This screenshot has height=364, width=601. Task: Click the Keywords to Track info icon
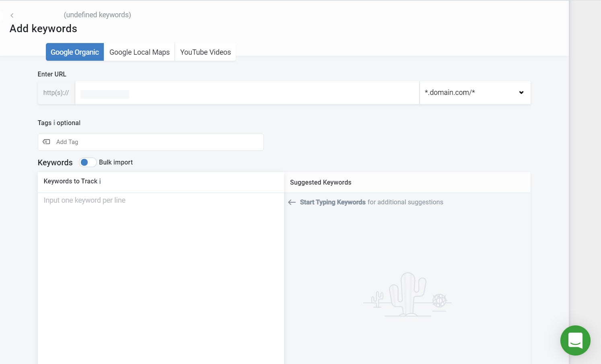[x=99, y=181]
